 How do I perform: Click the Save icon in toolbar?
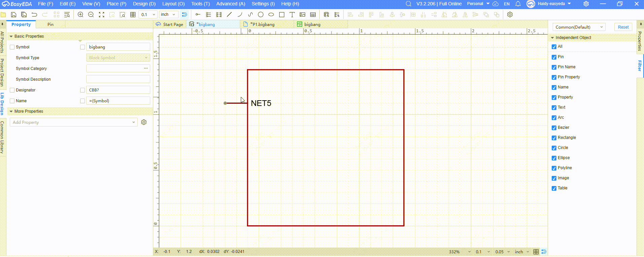(13, 14)
